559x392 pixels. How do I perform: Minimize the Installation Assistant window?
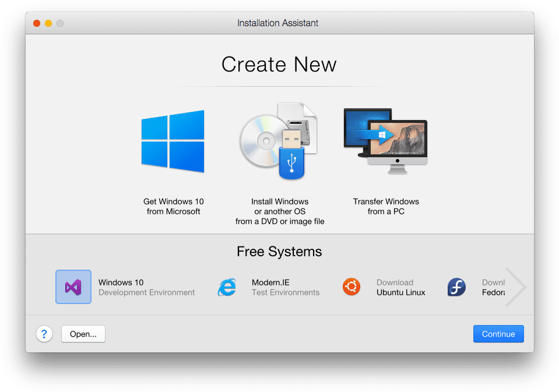pyautogui.click(x=48, y=23)
